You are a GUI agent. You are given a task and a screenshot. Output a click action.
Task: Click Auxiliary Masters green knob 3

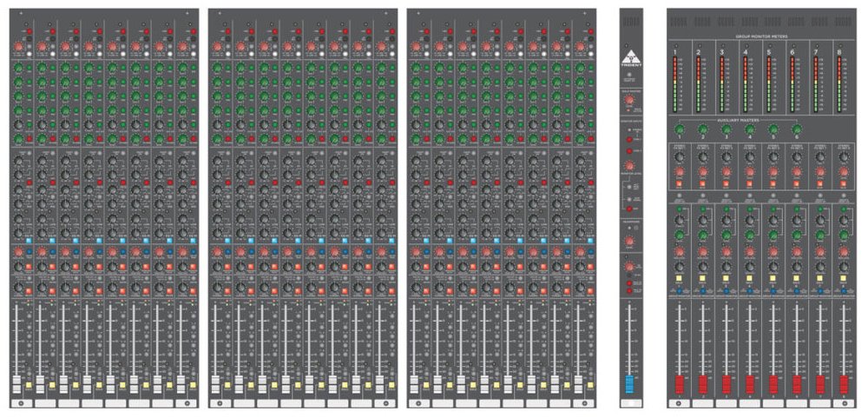click(x=726, y=130)
